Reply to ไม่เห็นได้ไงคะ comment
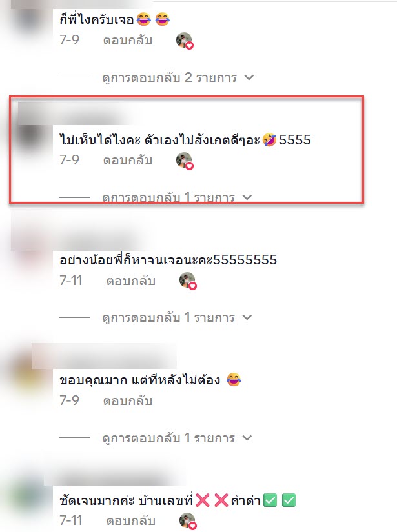This screenshot has width=397, height=532. click(128, 161)
